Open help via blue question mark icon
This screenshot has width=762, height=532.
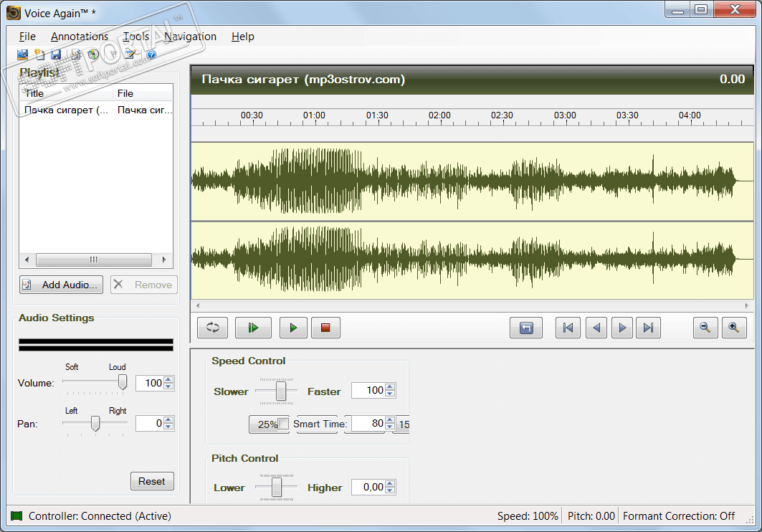pyautogui.click(x=151, y=54)
